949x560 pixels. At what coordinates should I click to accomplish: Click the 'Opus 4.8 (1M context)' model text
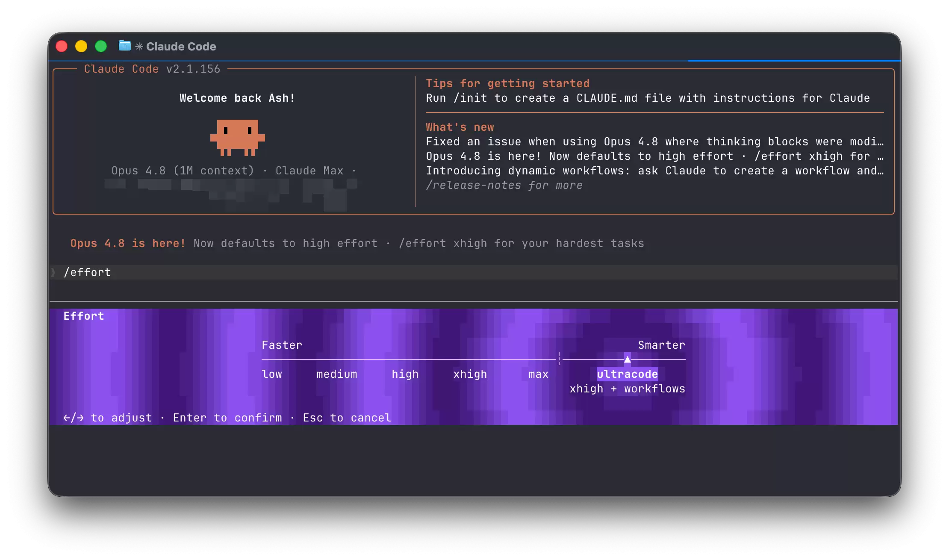(x=183, y=171)
